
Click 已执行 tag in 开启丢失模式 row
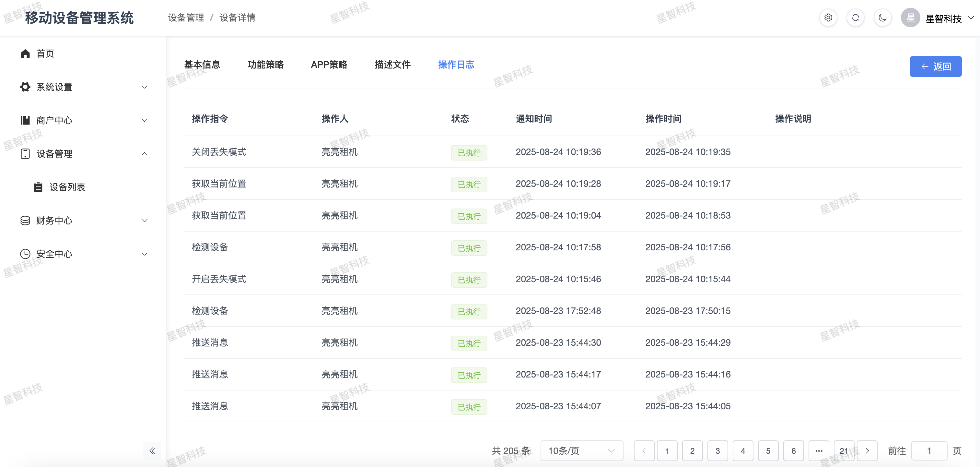point(469,280)
